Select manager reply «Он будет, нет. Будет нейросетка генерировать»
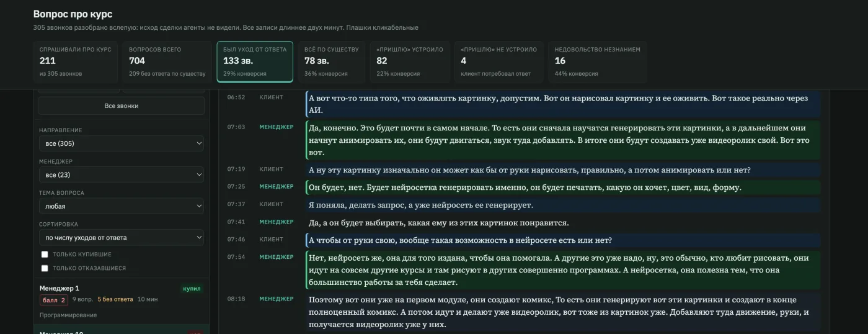The image size is (868, 334). coord(564,187)
